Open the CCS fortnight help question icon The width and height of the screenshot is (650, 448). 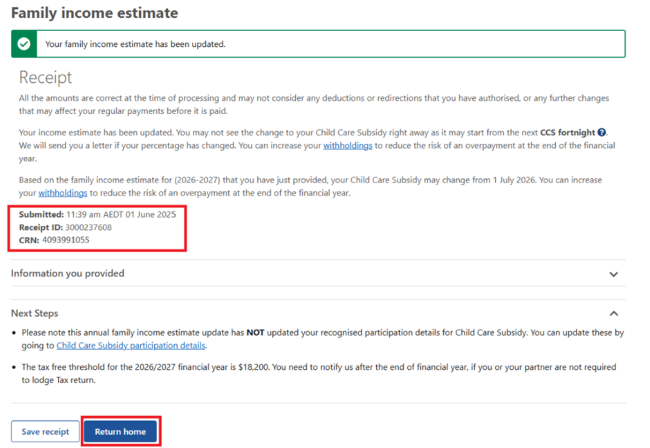tap(602, 133)
